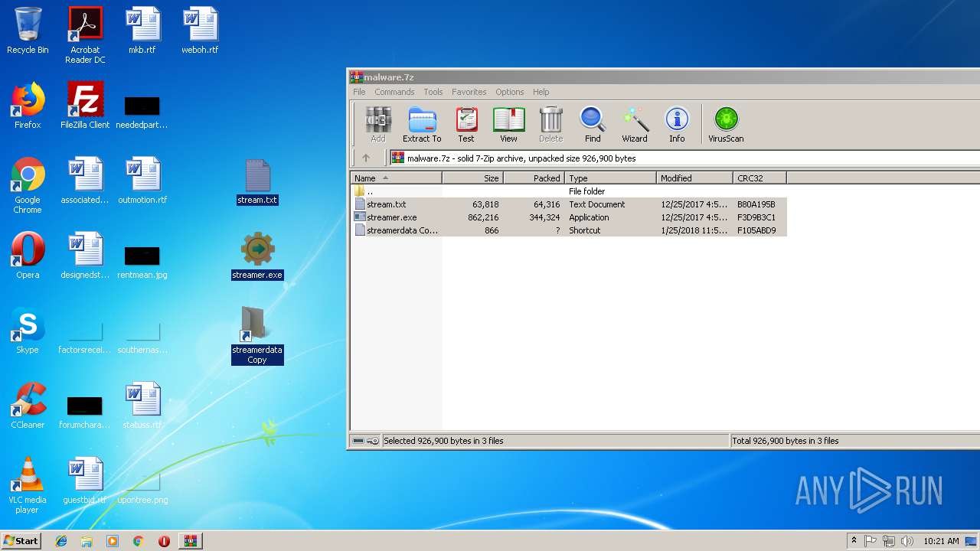Click the archive path address field
This screenshot has height=551, width=980.
point(684,158)
